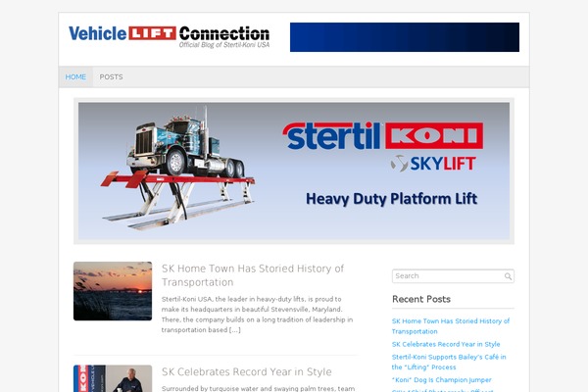Open the sunset thumbnail of SK Home Town post
Screen dimensions: 588x392
113,291
